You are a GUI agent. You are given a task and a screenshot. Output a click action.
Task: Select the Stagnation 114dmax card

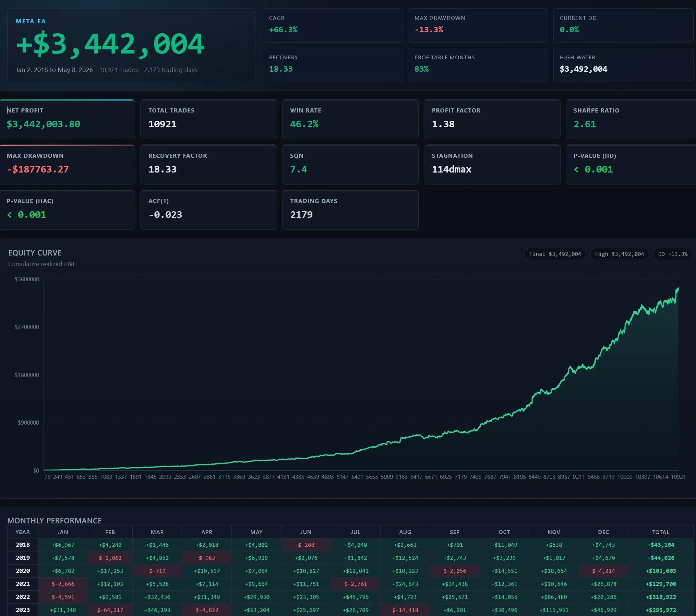pyautogui.click(x=492, y=164)
